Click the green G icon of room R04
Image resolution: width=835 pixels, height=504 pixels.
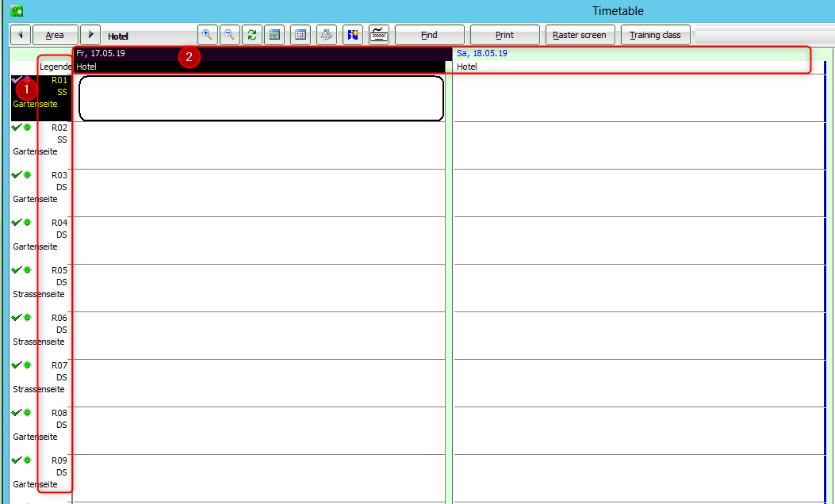pyautogui.click(x=27, y=222)
